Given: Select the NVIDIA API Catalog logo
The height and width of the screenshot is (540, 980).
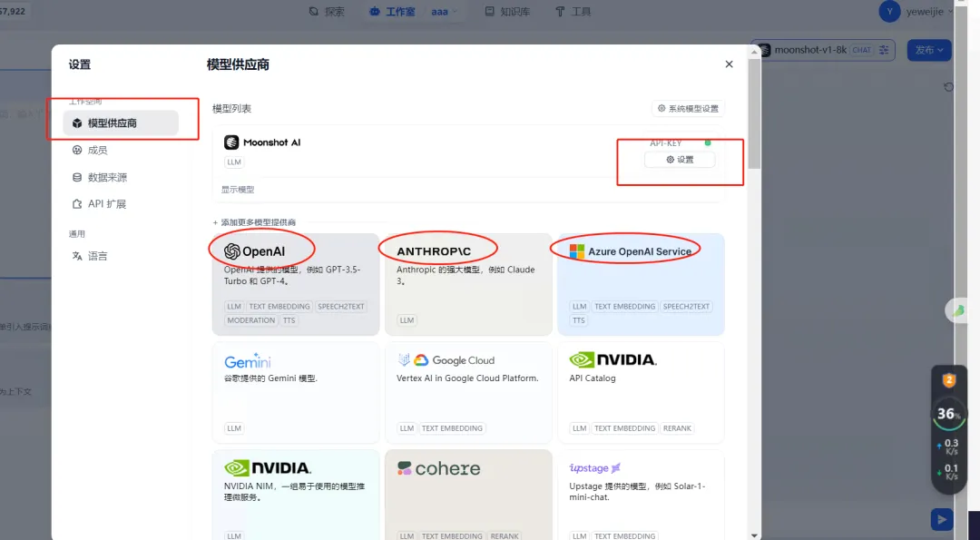Looking at the screenshot, I should click(x=613, y=360).
